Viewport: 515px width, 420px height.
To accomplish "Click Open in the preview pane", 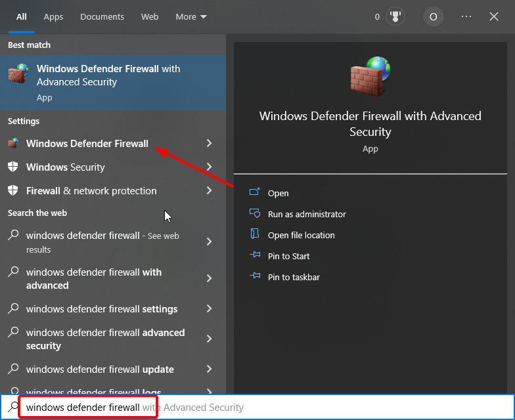I will click(279, 193).
